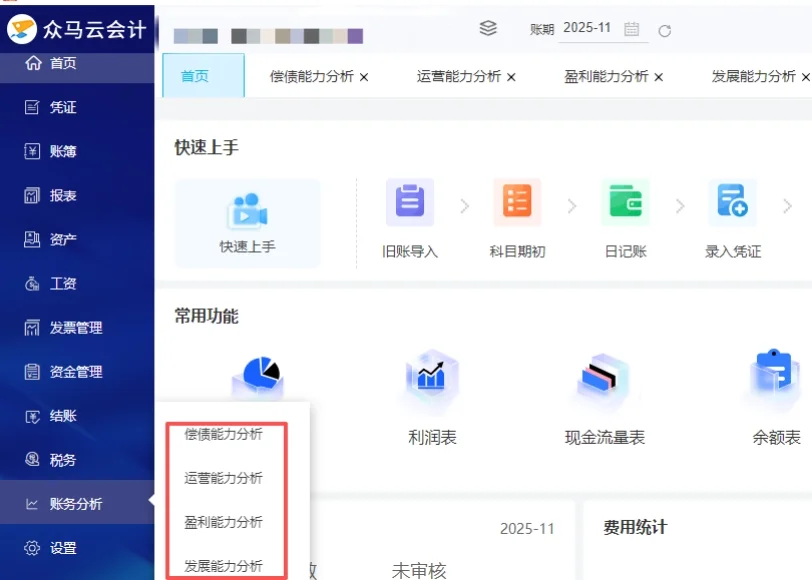
Task: Choose 盈利能力分析 from the submenu
Action: (x=224, y=522)
